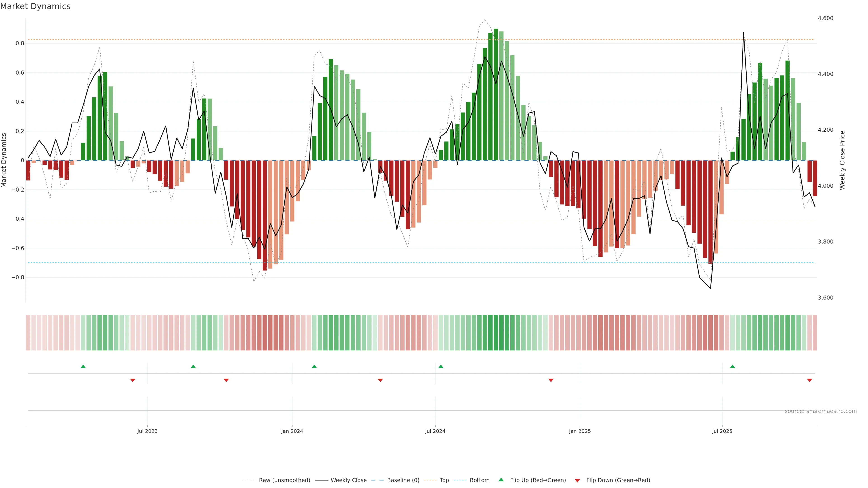Toggle the Baseline (0) legend entry

coord(403,480)
